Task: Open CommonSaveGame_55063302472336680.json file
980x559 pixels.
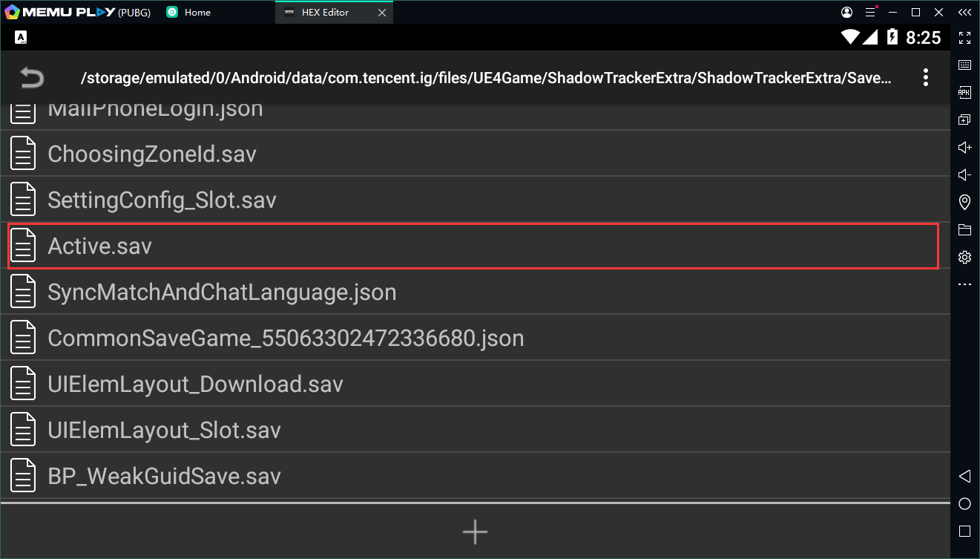Action: pos(286,339)
